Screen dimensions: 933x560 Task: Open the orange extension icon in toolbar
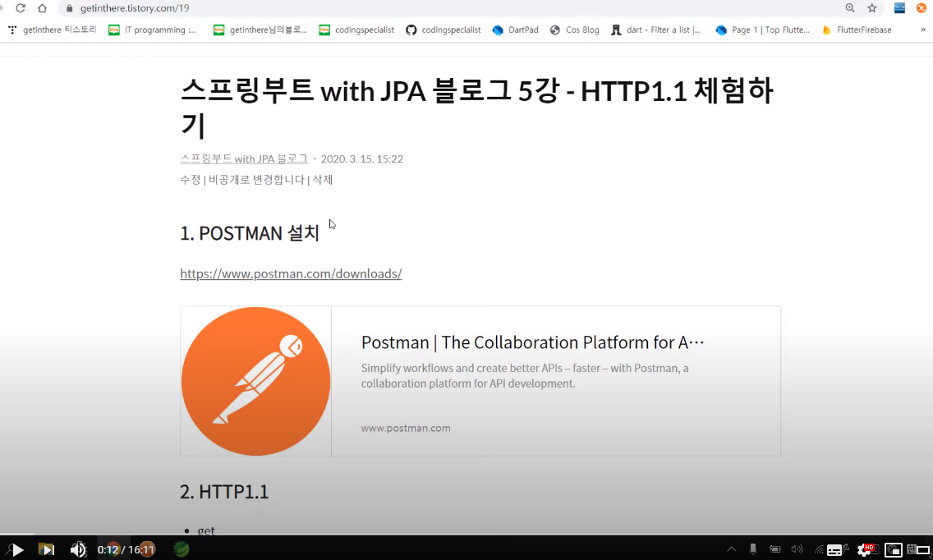[922, 7]
